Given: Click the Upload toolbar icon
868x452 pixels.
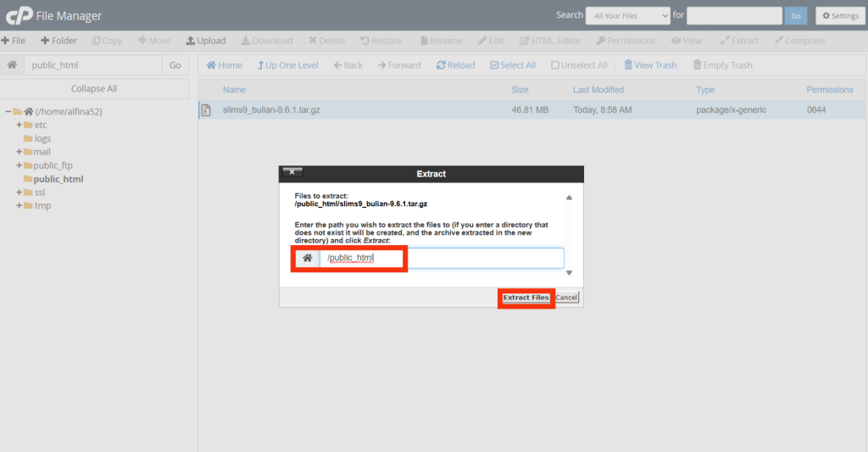Looking at the screenshot, I should click(x=206, y=41).
